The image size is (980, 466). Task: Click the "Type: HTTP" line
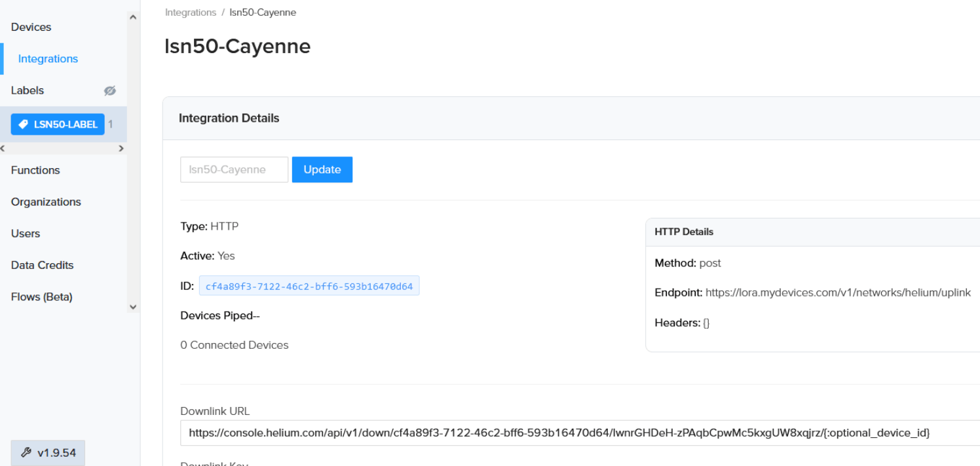(x=210, y=226)
